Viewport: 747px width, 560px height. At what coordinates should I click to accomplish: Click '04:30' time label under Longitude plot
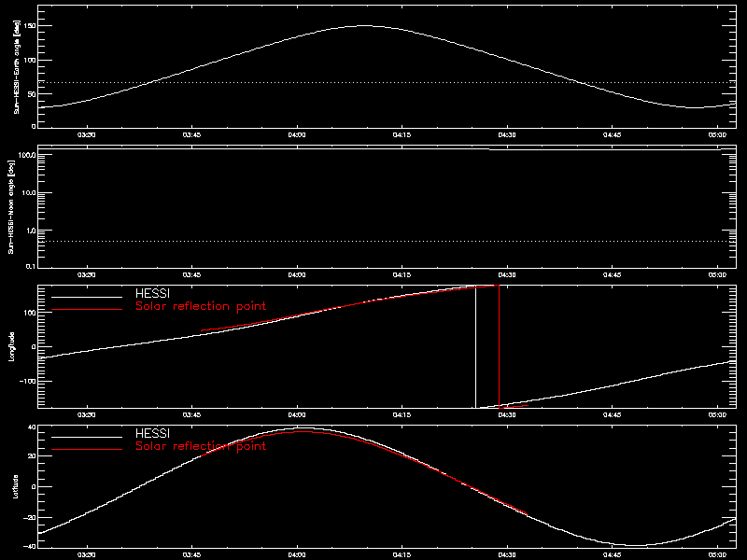(x=507, y=415)
